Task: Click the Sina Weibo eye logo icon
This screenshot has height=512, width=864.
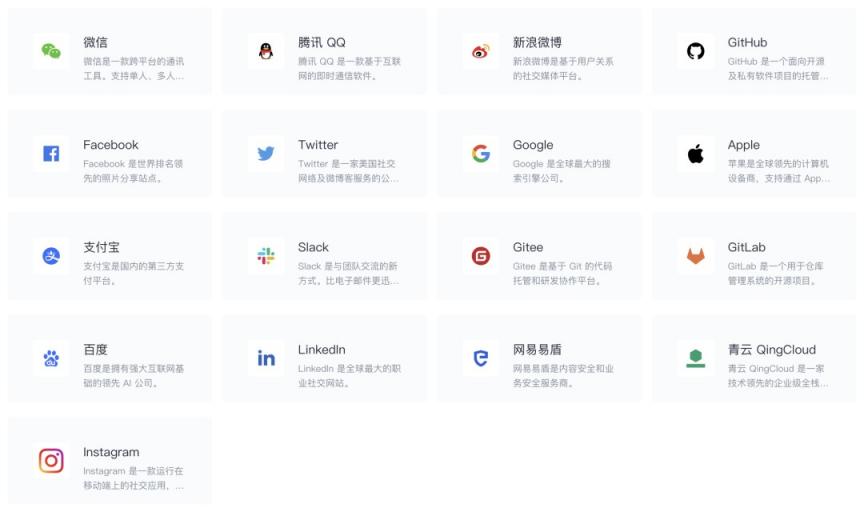Action: point(480,51)
